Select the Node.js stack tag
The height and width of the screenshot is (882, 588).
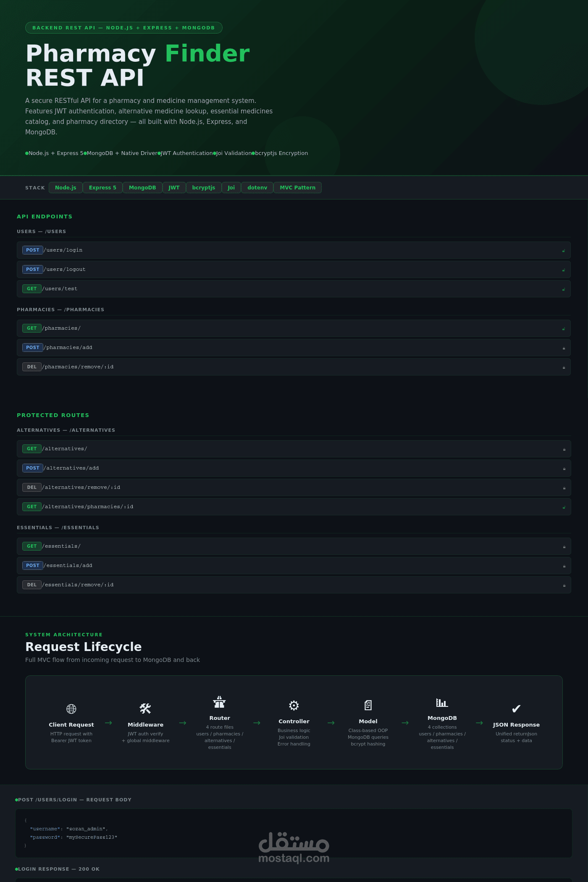(x=66, y=188)
